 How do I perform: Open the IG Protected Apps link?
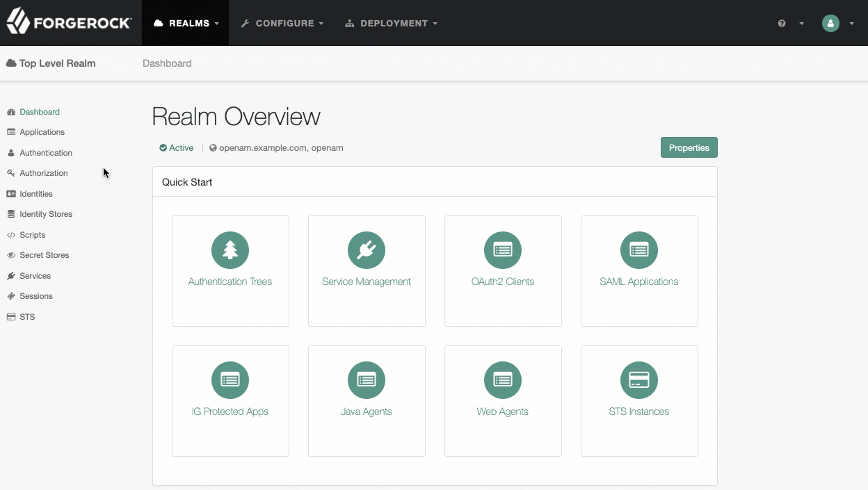[230, 411]
